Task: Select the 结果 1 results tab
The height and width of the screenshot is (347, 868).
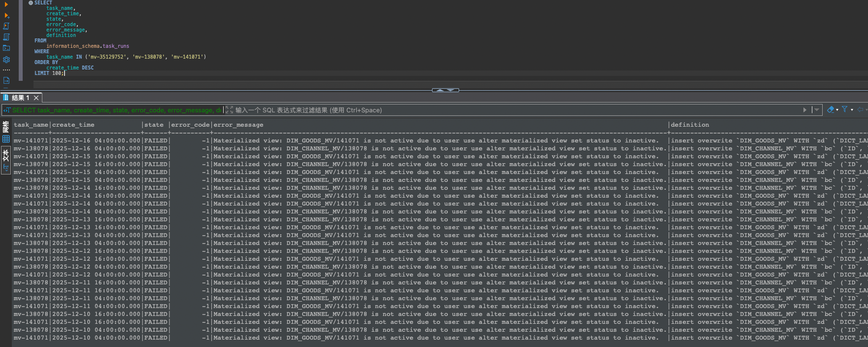Action: tap(20, 98)
